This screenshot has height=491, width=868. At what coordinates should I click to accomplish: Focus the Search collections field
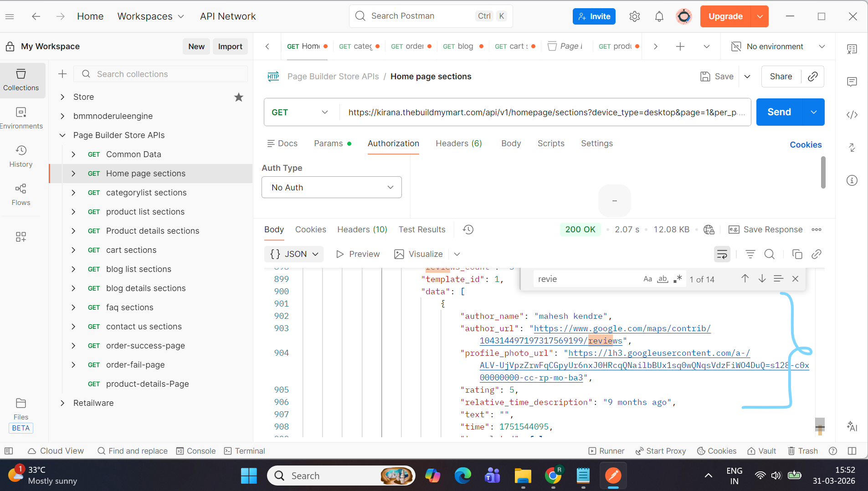161,74
